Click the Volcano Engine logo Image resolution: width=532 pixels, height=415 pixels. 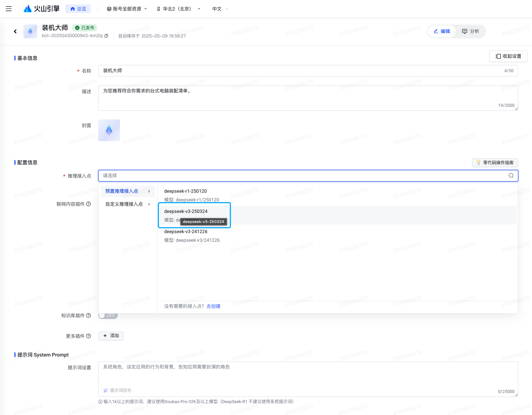(x=42, y=9)
